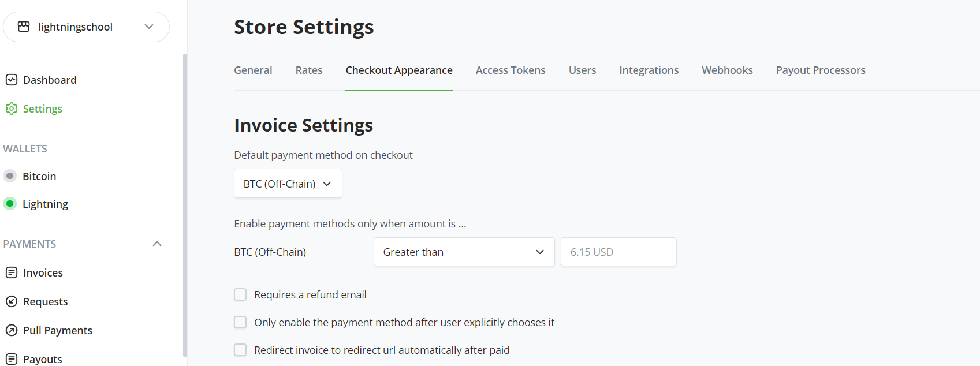Viewport: 980px width, 366px height.
Task: Open the Bitcoin wallet link
Action: pos(39,176)
